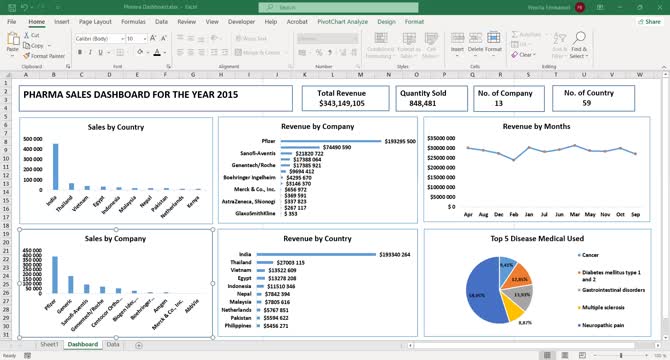Viewport: 670px width, 360px height.
Task: Select the Sales by Company chart
Action: (x=116, y=284)
